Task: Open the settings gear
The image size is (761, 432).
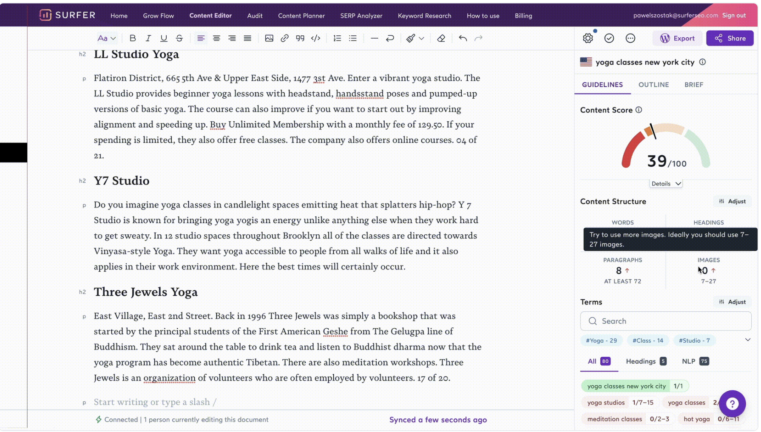Action: coord(588,38)
